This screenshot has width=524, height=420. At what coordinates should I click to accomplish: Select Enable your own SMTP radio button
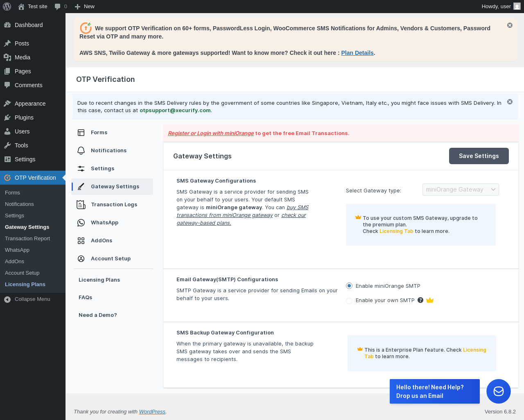(349, 301)
